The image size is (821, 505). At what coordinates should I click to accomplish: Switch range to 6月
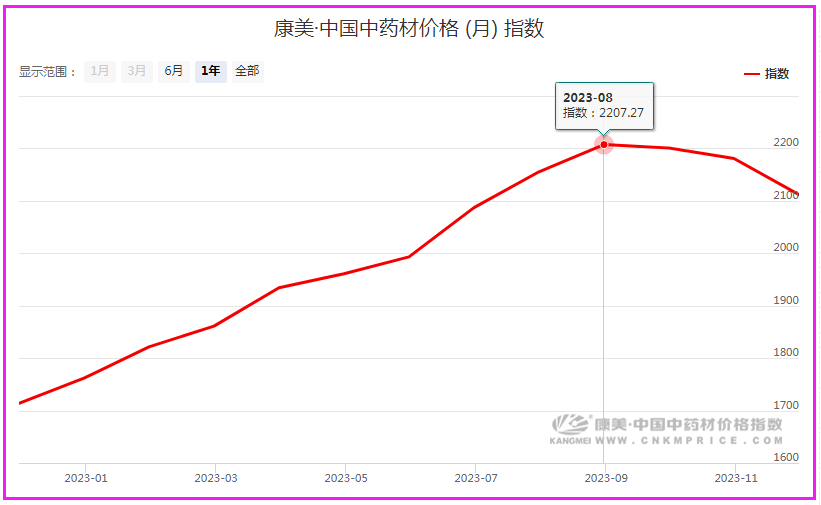(x=174, y=71)
